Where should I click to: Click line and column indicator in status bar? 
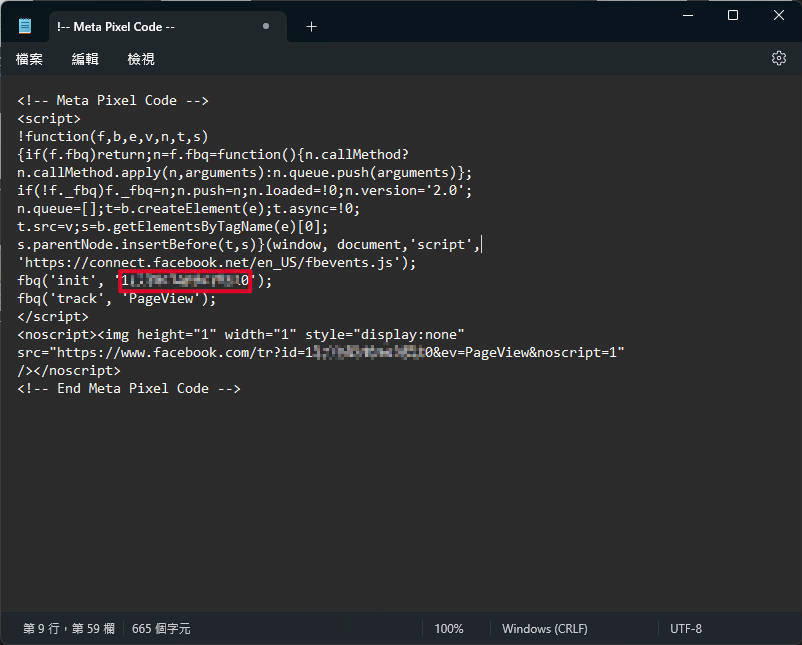[x=69, y=629]
